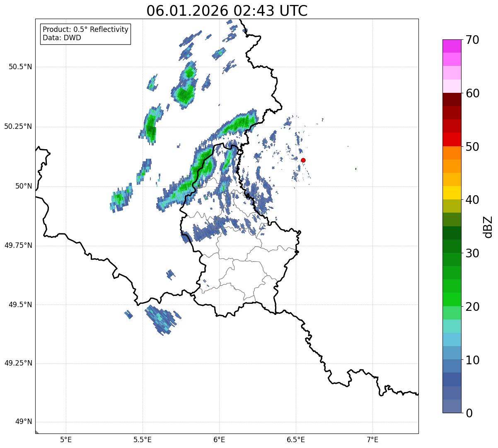Click the bright red colorbar swatch above 50
The image size is (498, 448).
pos(452,139)
